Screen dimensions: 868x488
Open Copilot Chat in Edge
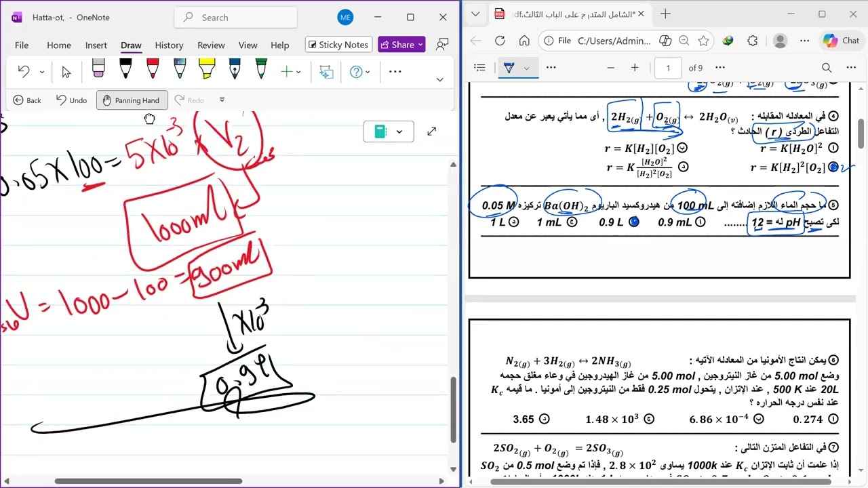[x=841, y=41]
